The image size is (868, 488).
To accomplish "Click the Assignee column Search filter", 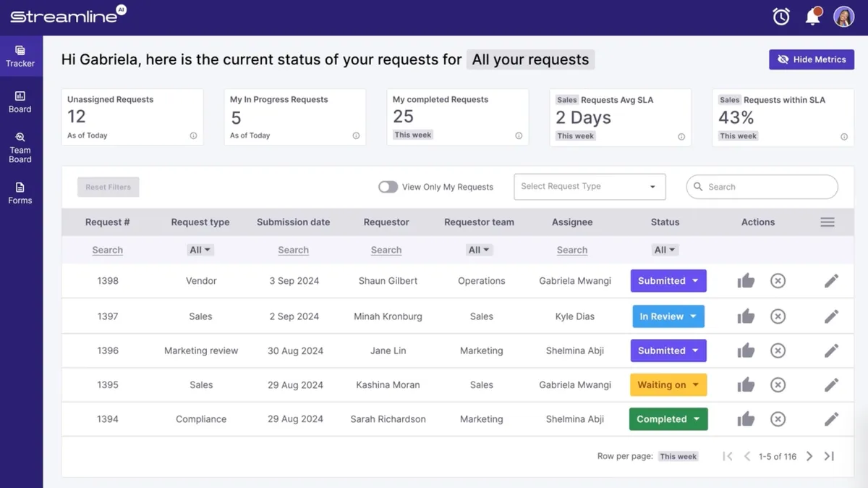I will tap(572, 250).
